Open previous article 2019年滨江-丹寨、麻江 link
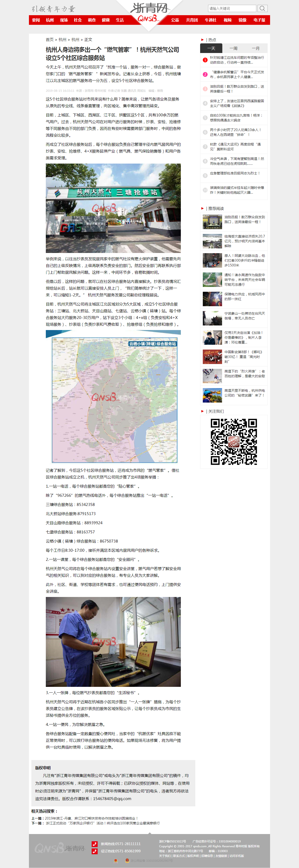Viewport: 299px width, 868px height. point(91,818)
